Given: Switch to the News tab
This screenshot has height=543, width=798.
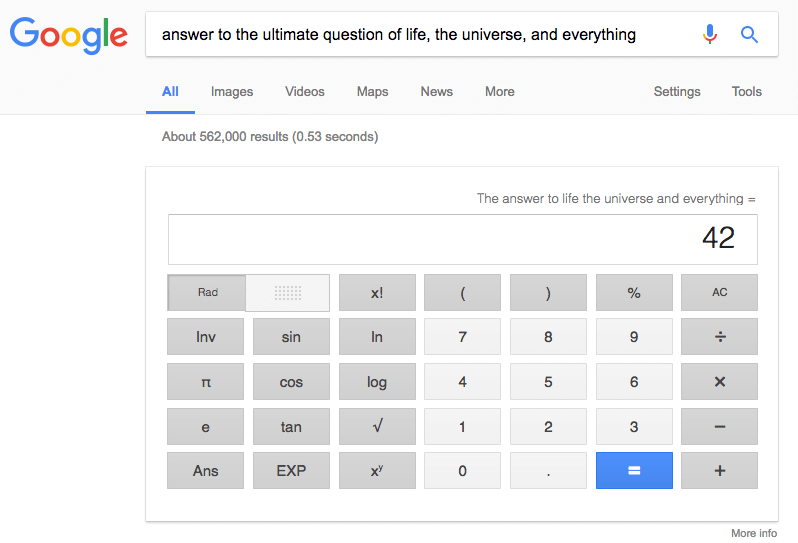Looking at the screenshot, I should tap(436, 91).
